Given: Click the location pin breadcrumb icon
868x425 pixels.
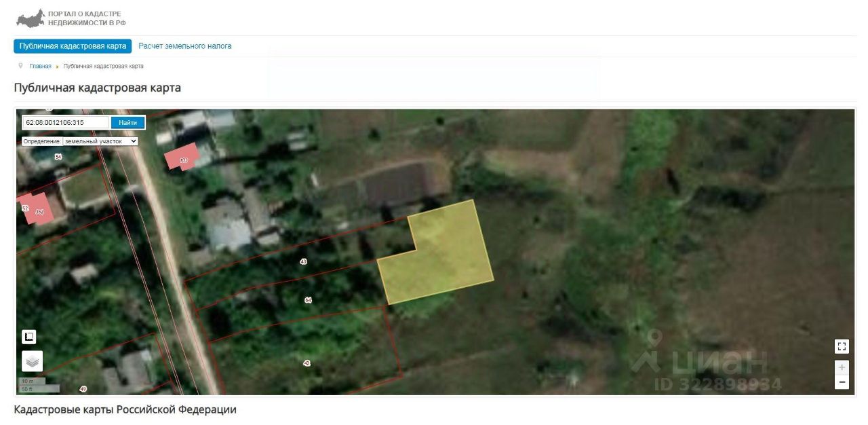Looking at the screenshot, I should [x=20, y=66].
